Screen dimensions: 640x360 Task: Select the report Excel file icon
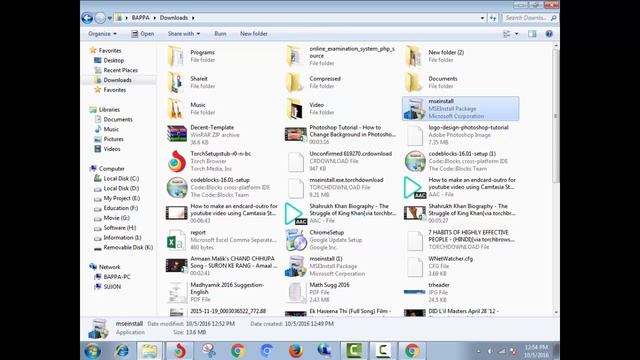[x=176, y=240]
